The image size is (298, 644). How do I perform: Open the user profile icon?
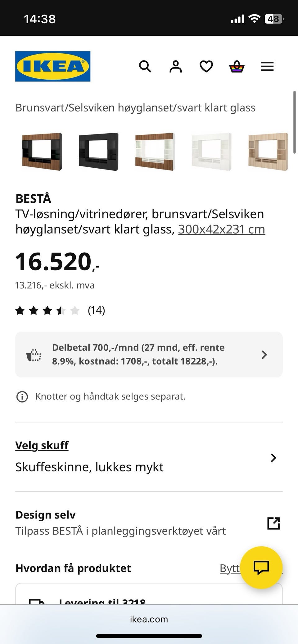click(x=176, y=66)
